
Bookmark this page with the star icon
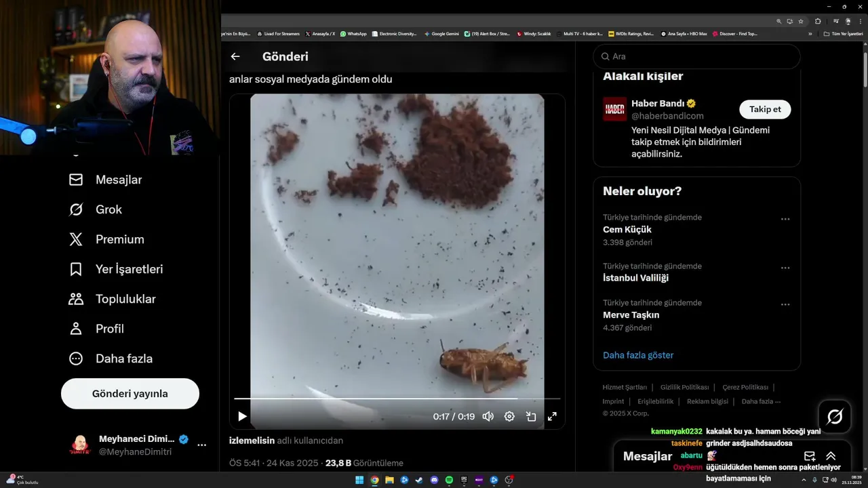(801, 21)
